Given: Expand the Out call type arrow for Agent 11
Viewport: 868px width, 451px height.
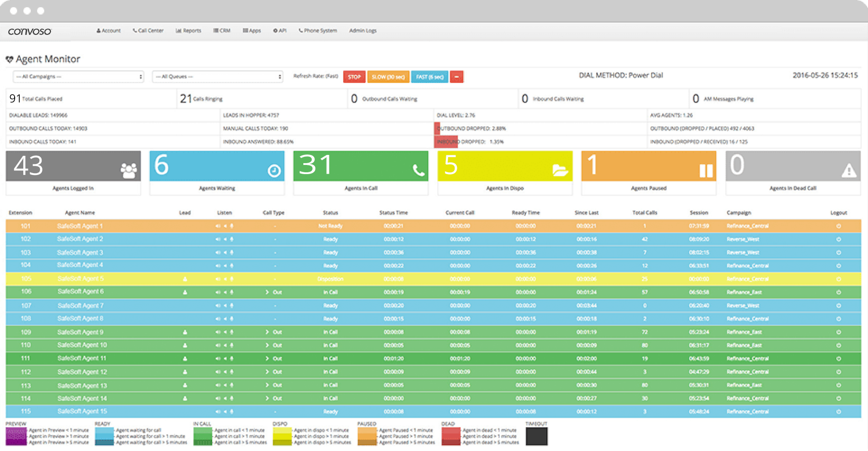Looking at the screenshot, I should coord(267,359).
